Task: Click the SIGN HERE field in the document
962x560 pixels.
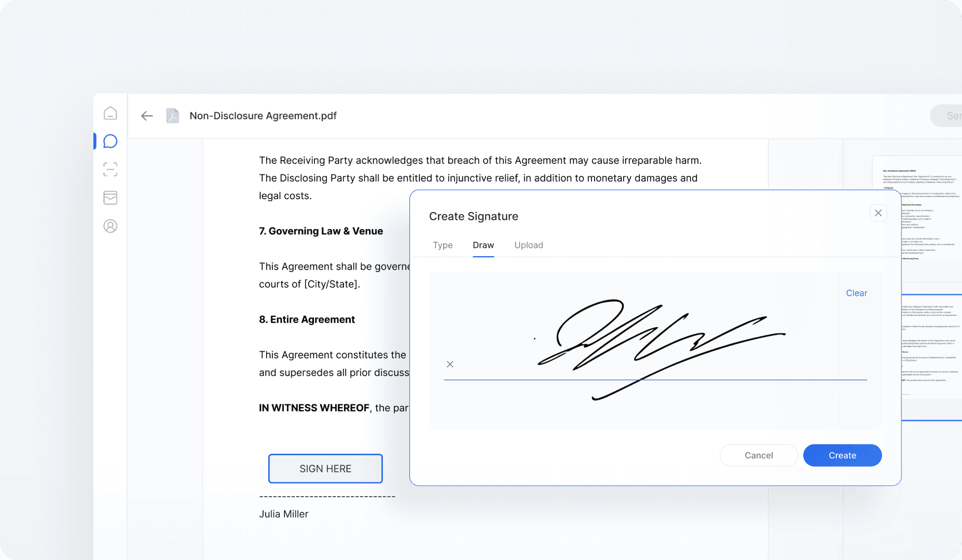Action: point(325,468)
